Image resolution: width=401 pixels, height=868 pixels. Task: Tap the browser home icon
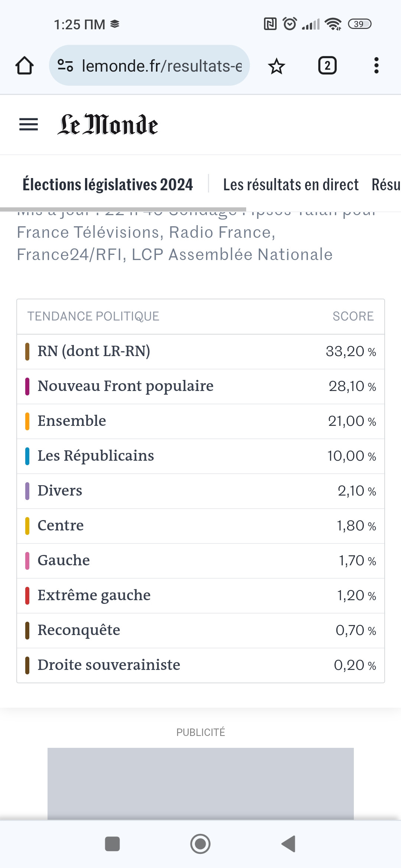point(25,66)
